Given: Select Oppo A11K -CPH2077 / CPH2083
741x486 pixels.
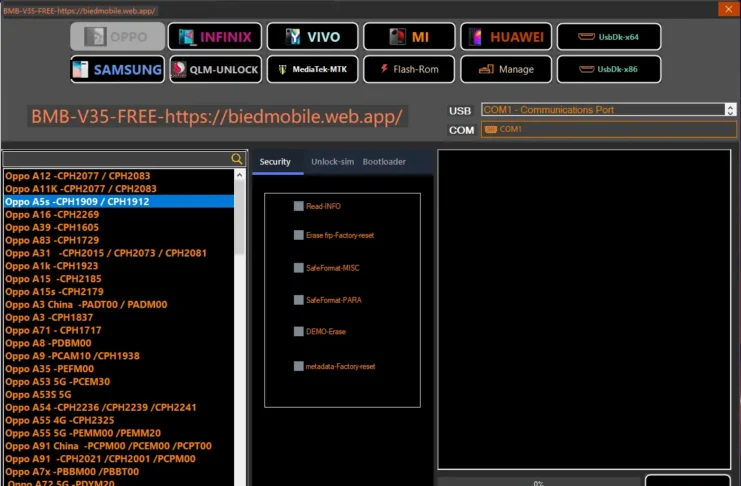Looking at the screenshot, I should point(119,189).
